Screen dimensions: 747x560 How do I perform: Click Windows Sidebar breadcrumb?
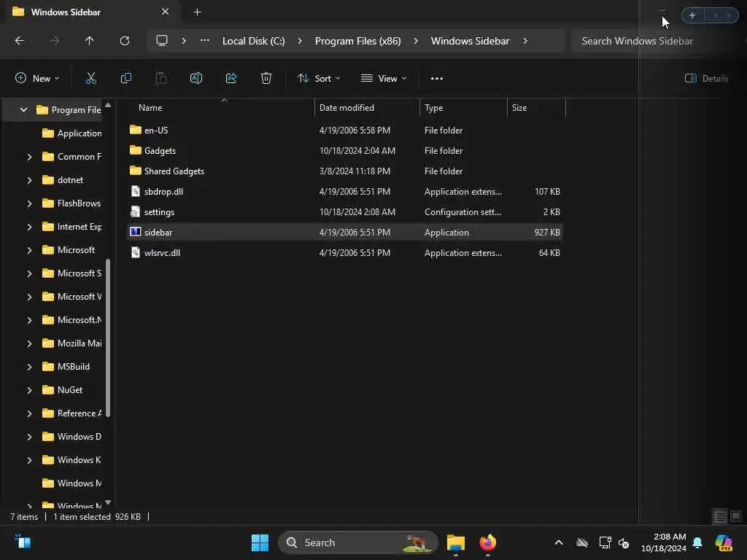tap(470, 41)
